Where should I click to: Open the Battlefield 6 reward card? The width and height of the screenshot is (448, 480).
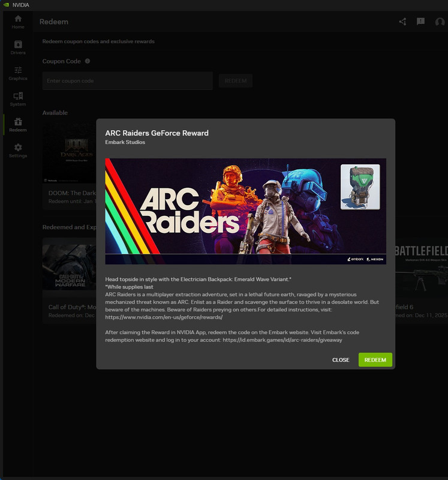[422, 281]
